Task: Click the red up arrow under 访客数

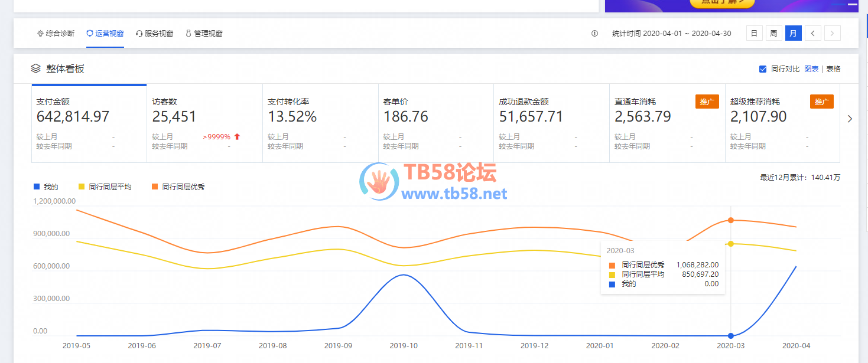Action: (x=237, y=137)
